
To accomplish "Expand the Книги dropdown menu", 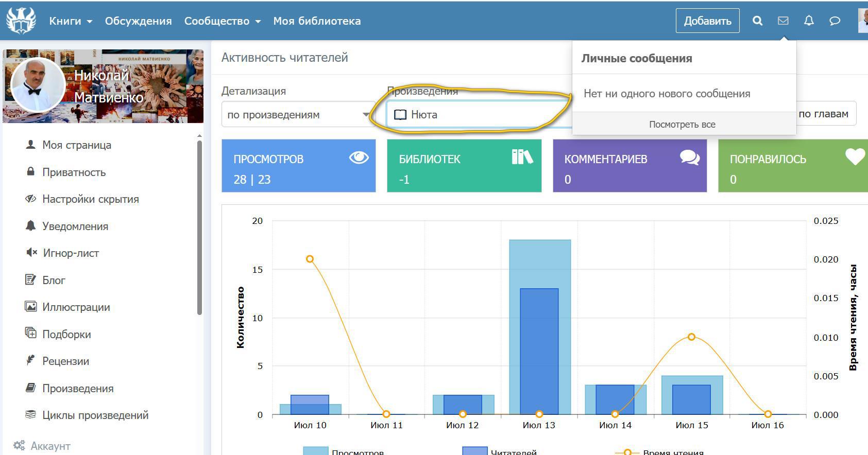I will pyautogui.click(x=71, y=21).
